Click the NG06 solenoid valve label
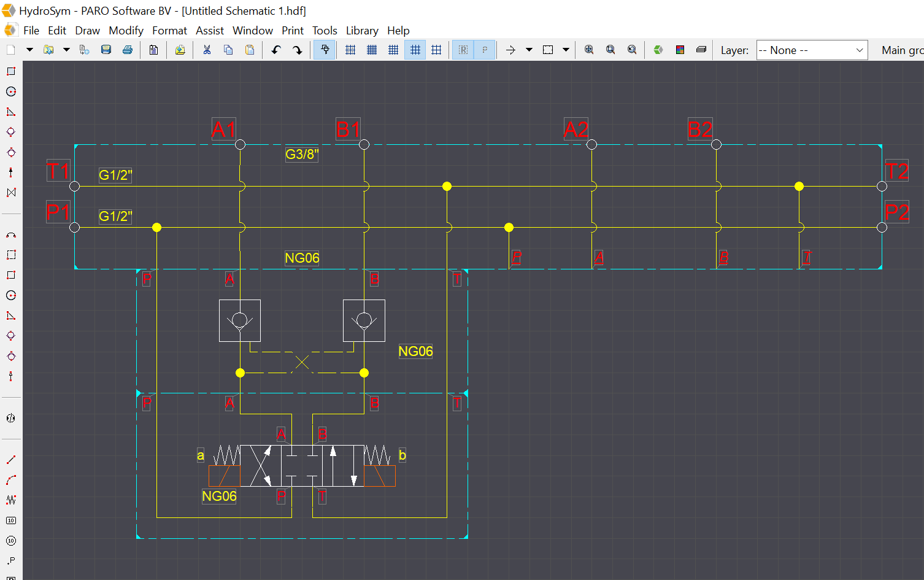924x580 pixels. (219, 496)
